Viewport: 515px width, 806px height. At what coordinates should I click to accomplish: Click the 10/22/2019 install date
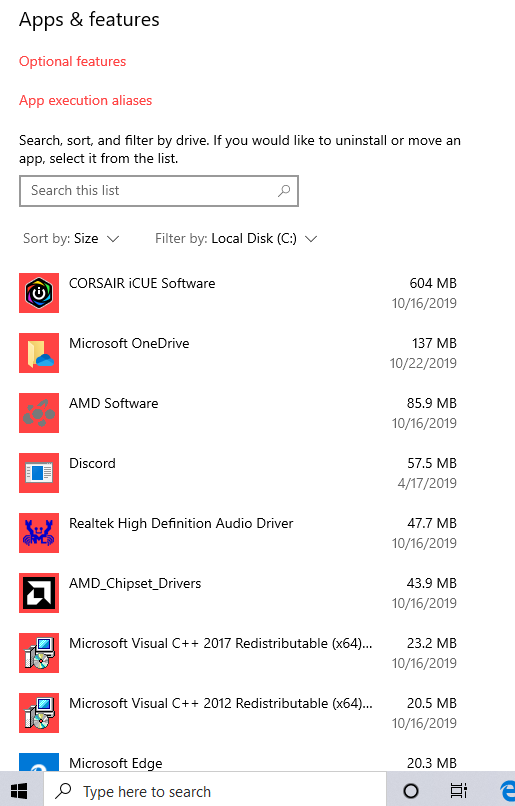424,363
